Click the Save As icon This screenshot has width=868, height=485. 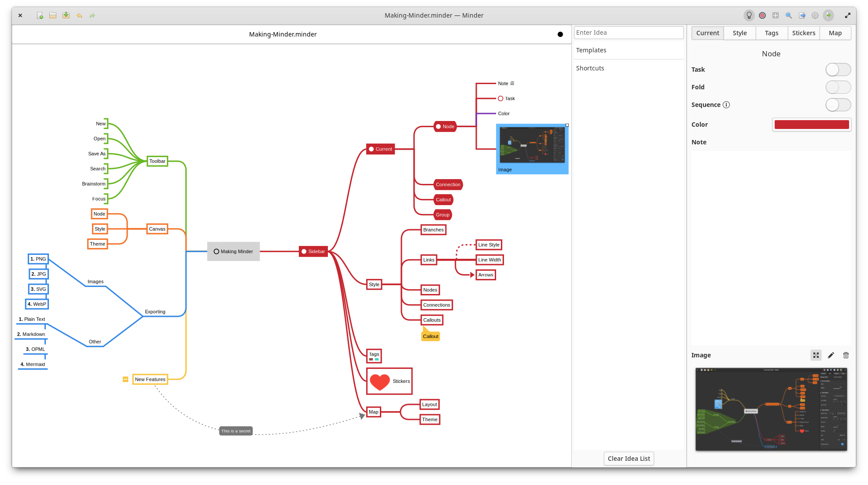tap(66, 15)
